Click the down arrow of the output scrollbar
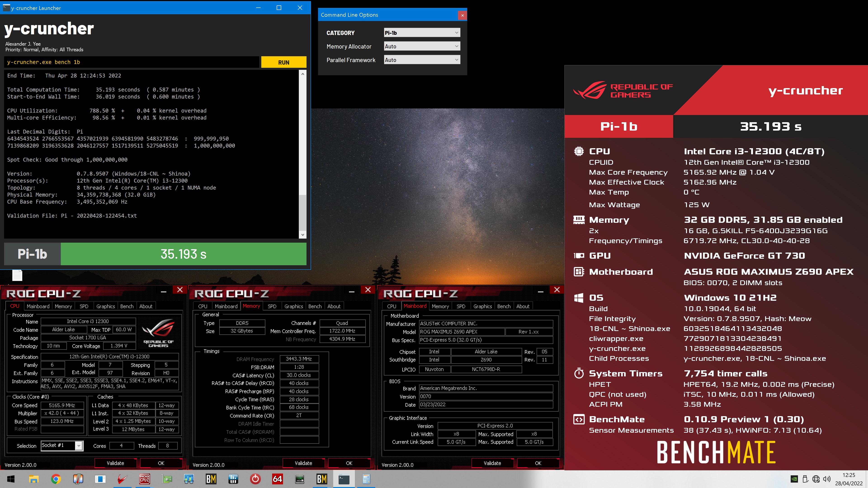This screenshot has height=488, width=868. [303, 235]
